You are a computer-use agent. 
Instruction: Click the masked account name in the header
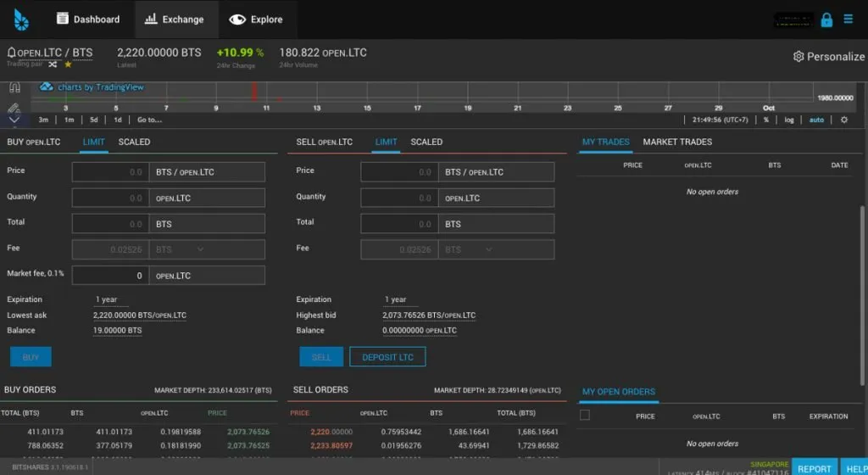793,20
